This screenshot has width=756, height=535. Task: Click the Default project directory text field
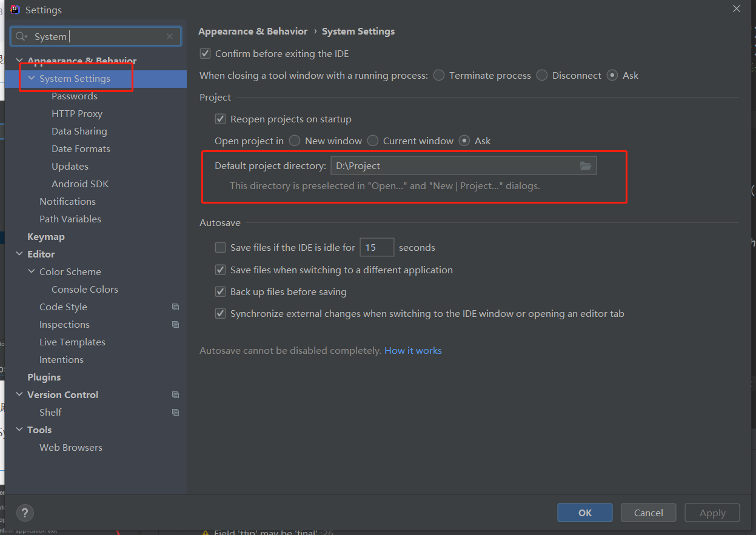pyautogui.click(x=452, y=166)
